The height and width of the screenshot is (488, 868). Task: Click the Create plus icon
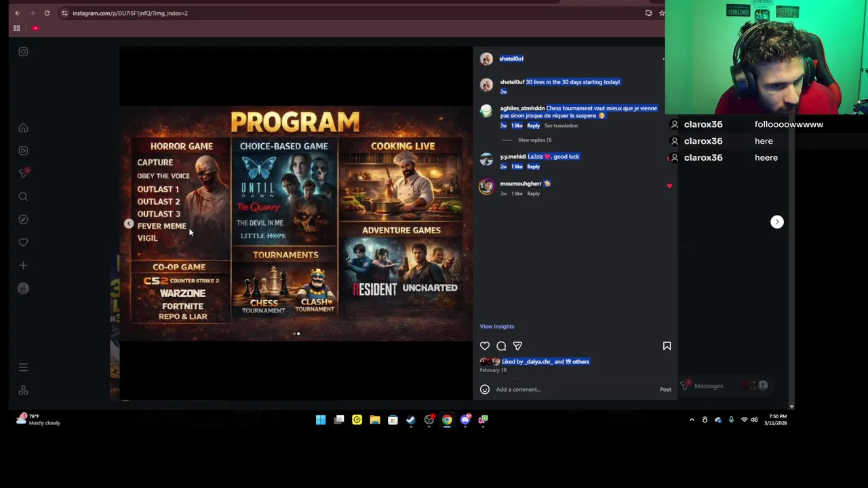point(23,265)
